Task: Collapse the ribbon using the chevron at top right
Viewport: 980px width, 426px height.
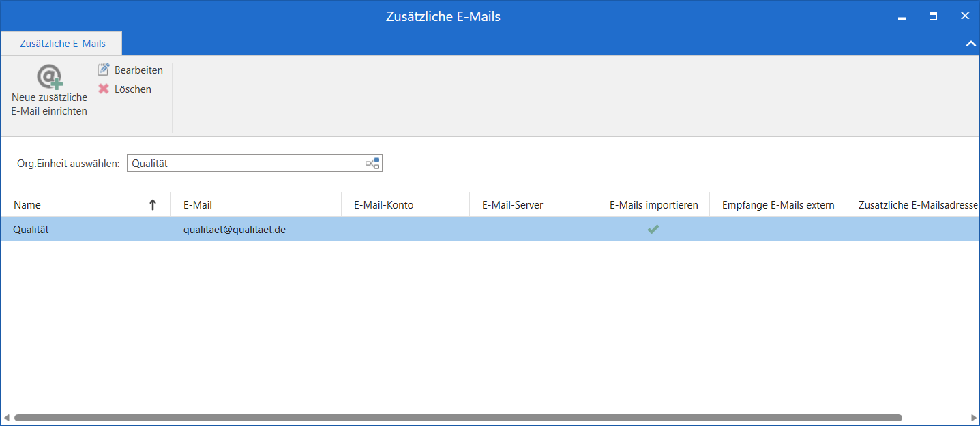Action: (970, 43)
